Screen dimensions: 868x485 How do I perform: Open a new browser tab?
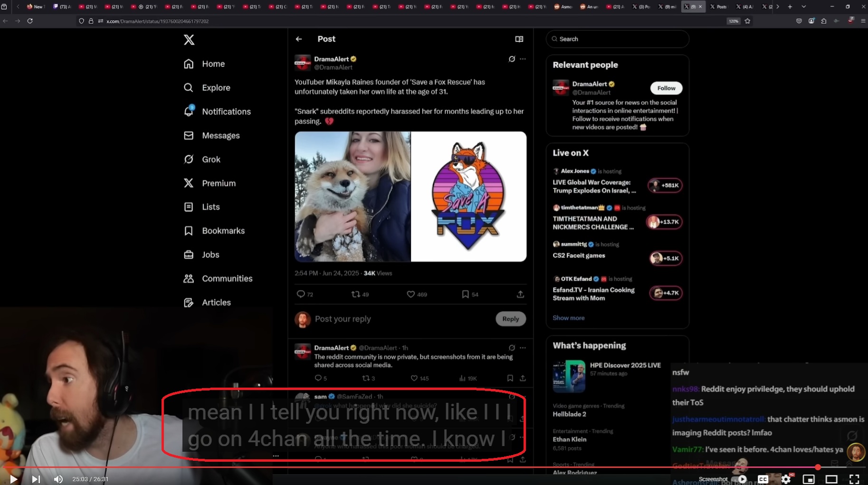pyautogui.click(x=790, y=7)
